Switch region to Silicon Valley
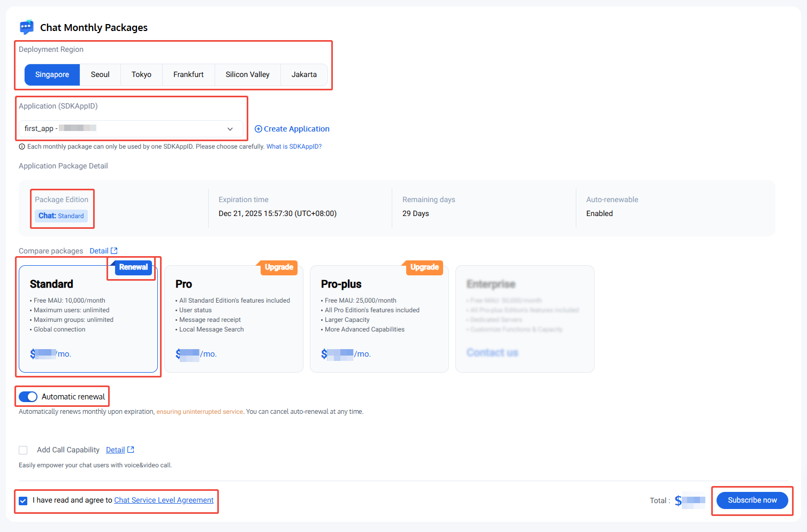Viewport: 807px width, 532px height. tap(247, 75)
